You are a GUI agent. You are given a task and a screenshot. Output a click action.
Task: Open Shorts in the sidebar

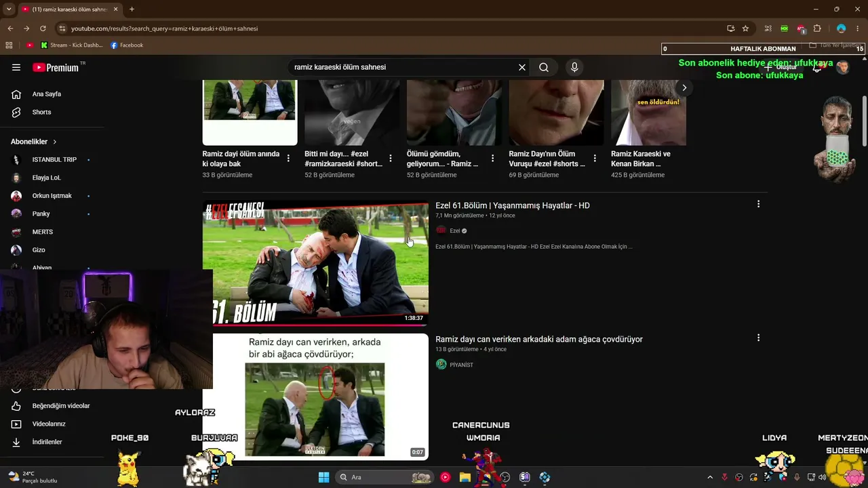41,113
